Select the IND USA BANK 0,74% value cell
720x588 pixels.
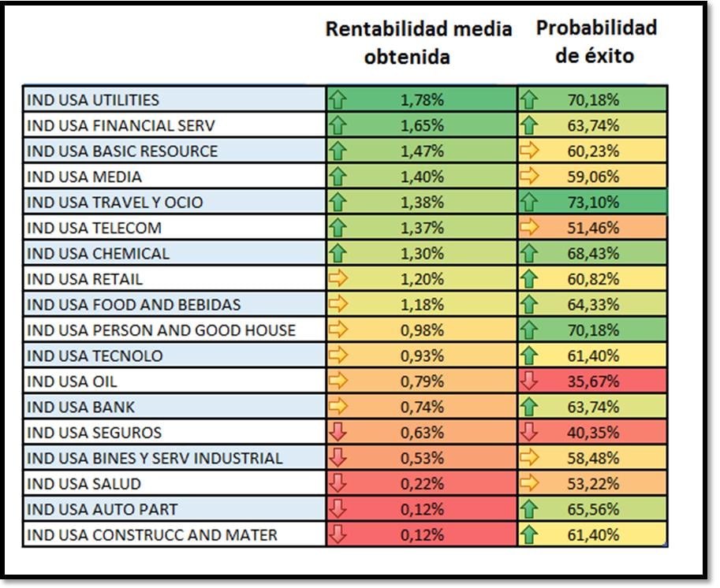tap(423, 408)
